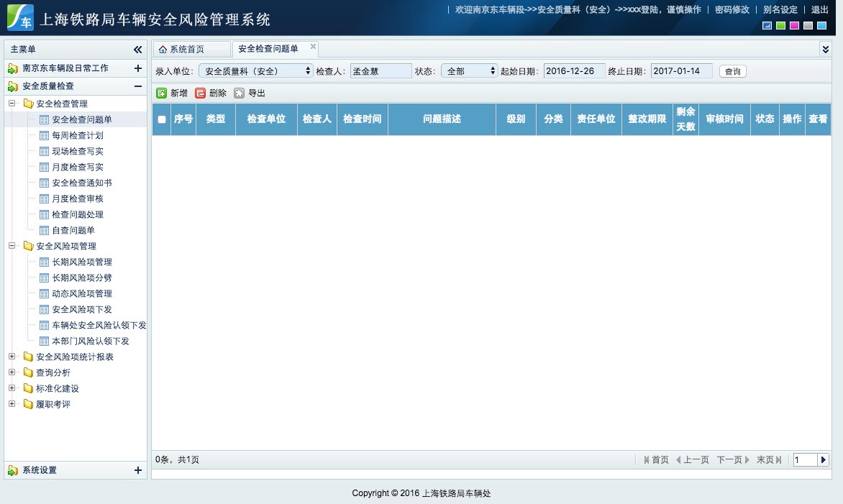Image resolution: width=843 pixels, height=504 pixels.
Task: Click the home icon on 系统首页 tab
Action: pyautogui.click(x=163, y=50)
